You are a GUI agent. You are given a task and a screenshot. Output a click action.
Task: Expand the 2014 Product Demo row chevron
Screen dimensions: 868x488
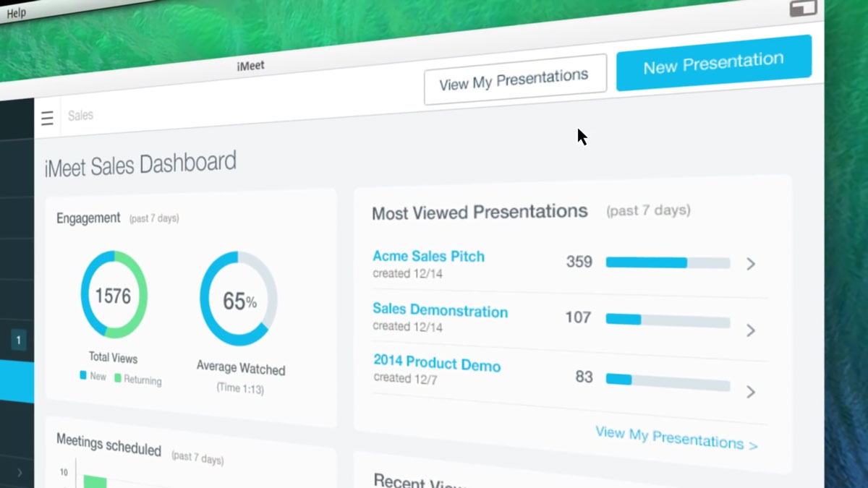(x=751, y=392)
